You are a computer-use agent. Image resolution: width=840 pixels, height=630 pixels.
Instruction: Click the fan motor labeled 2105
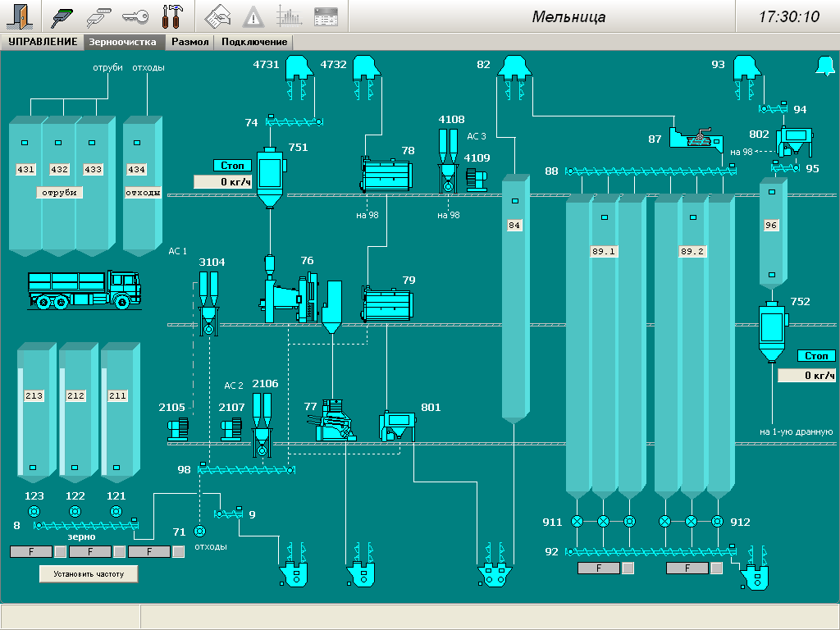(179, 429)
